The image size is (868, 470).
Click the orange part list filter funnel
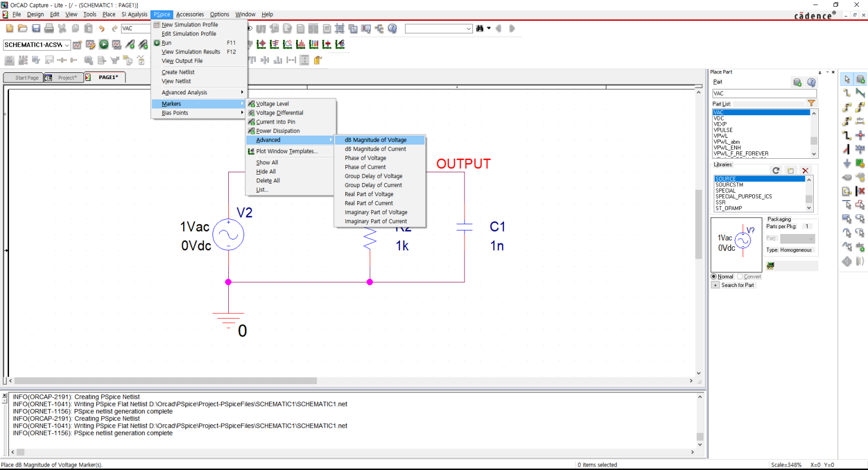tap(811, 103)
